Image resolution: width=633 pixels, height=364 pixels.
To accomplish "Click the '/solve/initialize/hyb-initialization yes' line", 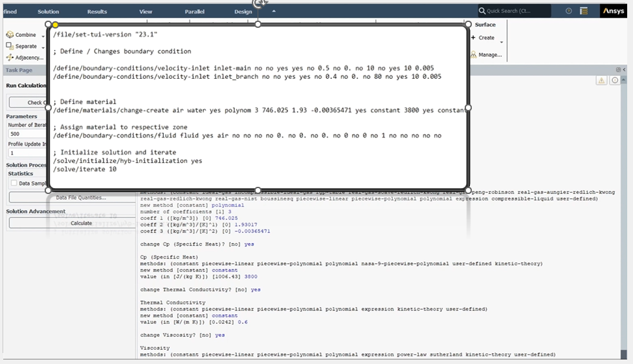I will click(x=128, y=161).
